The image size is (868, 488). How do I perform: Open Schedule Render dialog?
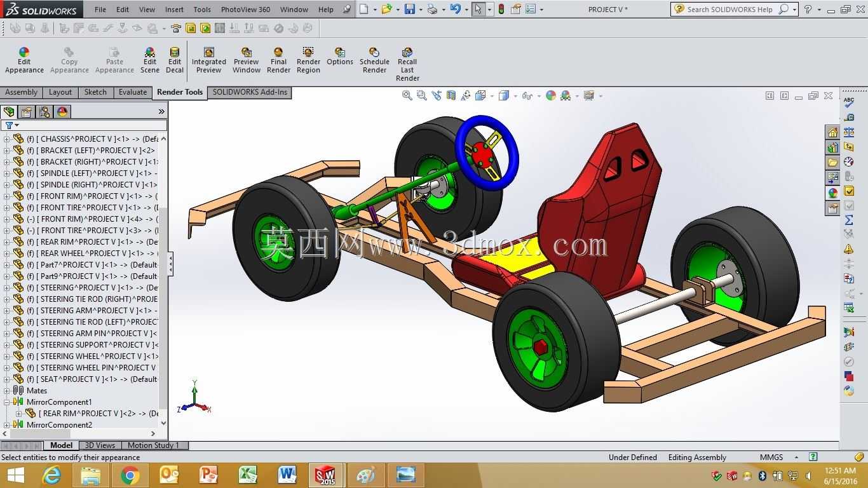tap(374, 60)
